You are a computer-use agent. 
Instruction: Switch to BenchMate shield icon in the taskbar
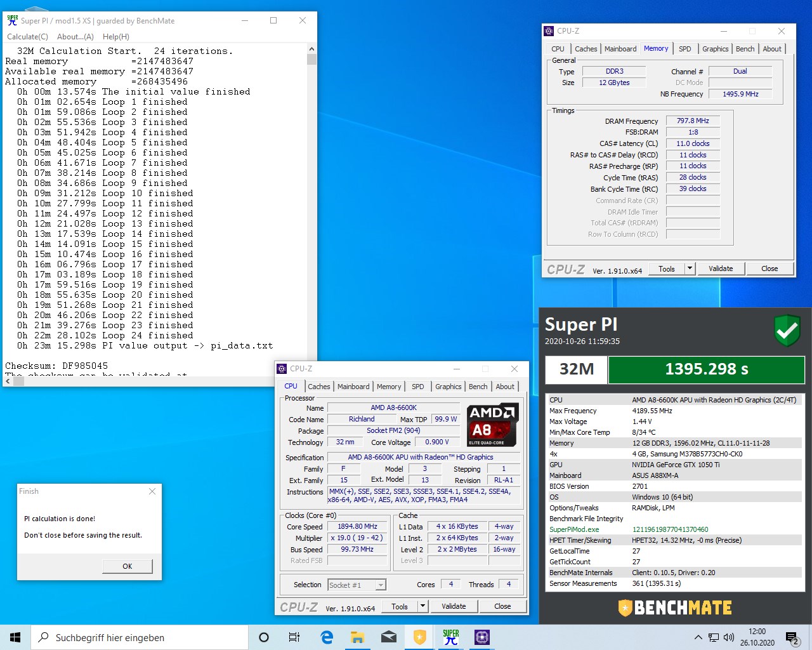click(x=420, y=637)
